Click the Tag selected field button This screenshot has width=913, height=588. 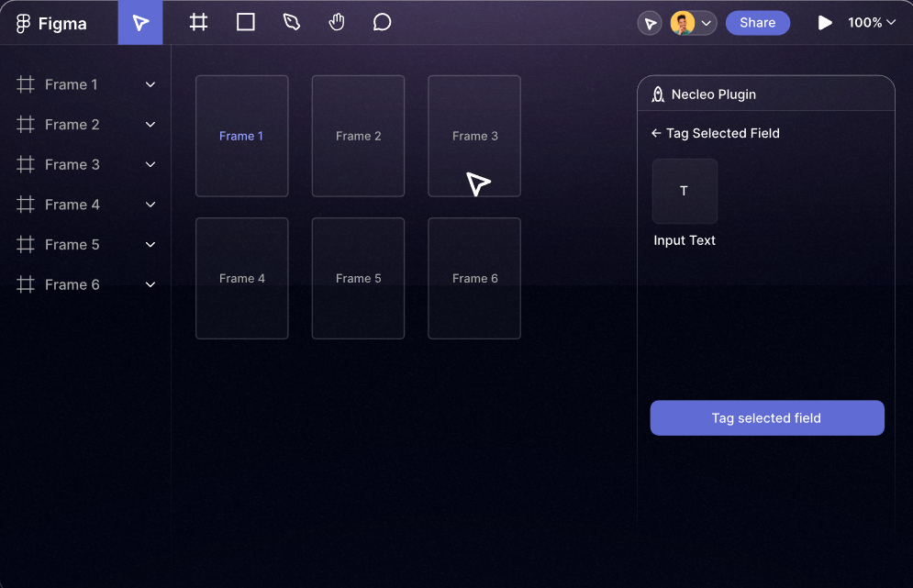(766, 418)
